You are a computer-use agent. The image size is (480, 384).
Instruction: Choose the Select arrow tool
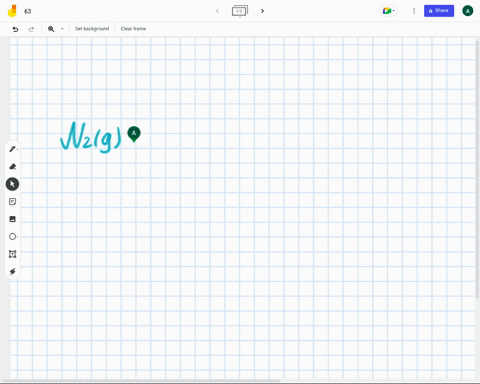pos(12,184)
